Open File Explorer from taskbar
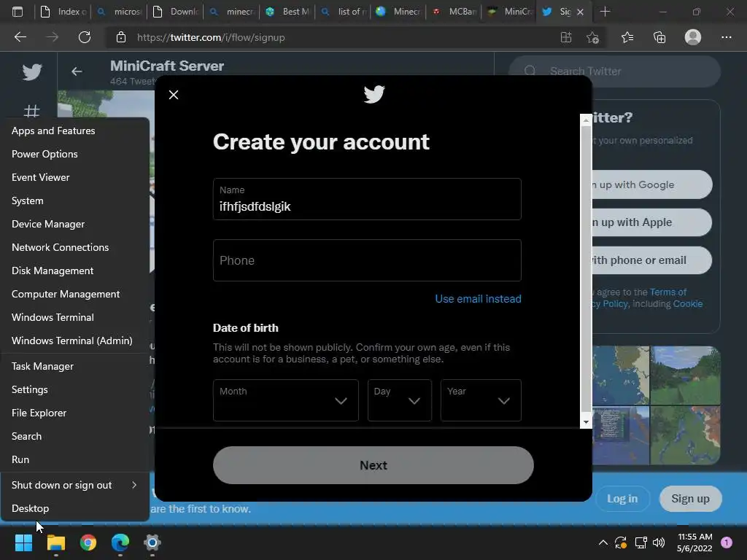 point(55,542)
